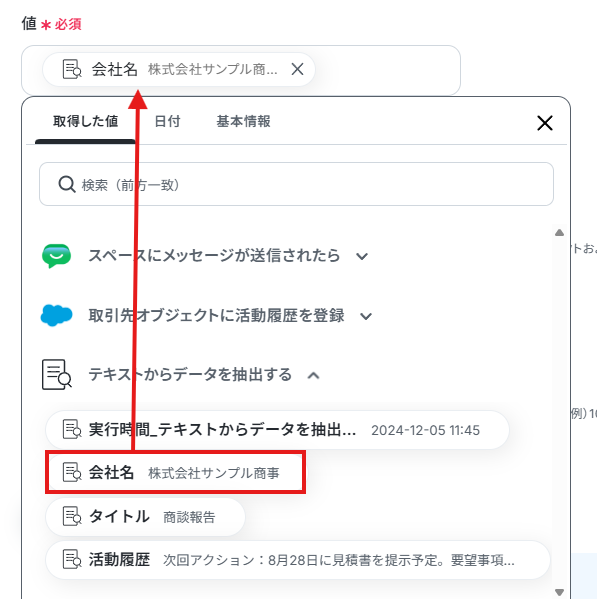Click the magnifier icon in the search box
Viewport: 597px width, 599px height.
point(67,184)
